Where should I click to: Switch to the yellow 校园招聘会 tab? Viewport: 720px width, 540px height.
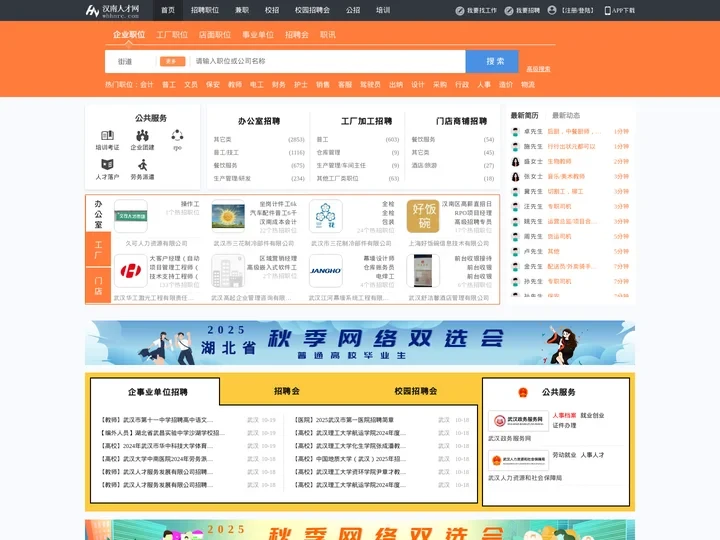click(416, 391)
